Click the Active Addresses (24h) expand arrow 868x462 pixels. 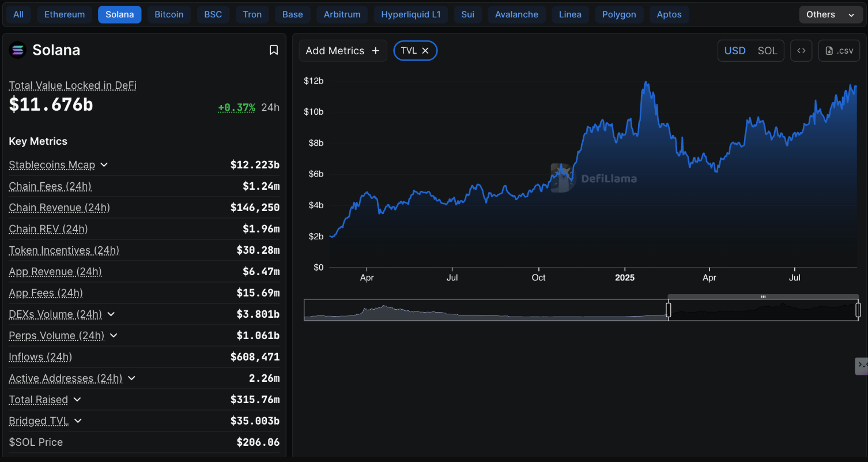(131, 378)
